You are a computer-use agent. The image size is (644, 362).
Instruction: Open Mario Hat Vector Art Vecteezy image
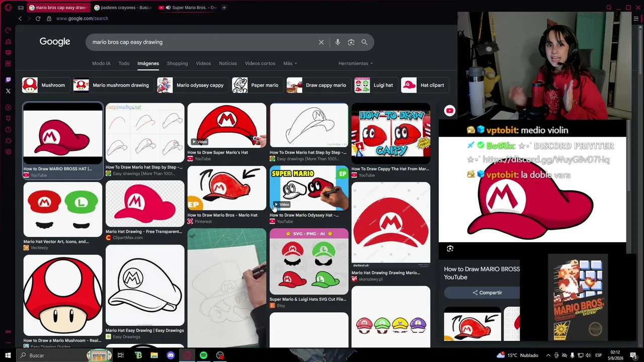tap(63, 210)
